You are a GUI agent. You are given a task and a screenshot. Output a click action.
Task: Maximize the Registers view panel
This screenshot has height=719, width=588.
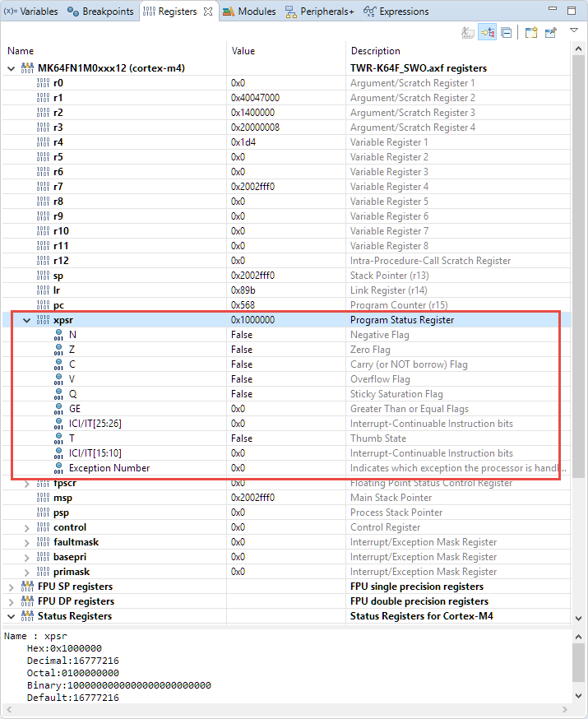(x=572, y=12)
